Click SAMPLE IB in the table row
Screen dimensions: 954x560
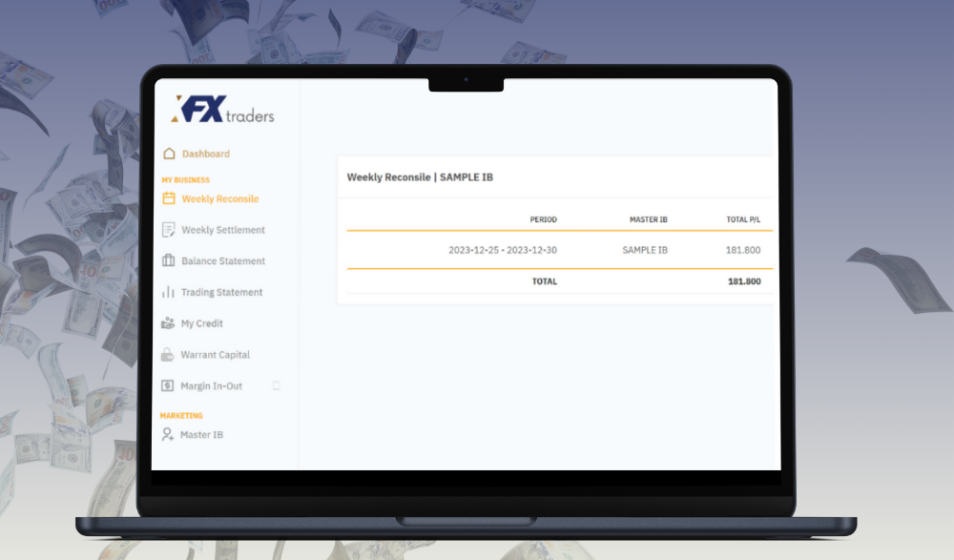(x=645, y=250)
